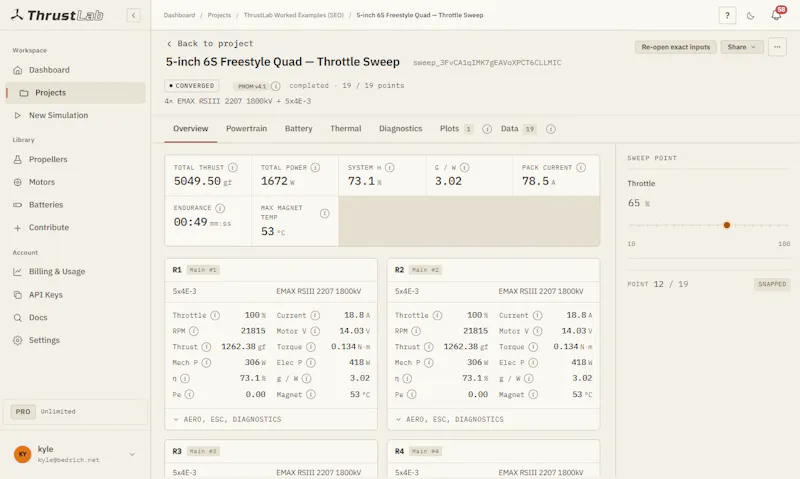Show R1 Pe info icon
800x479 pixels.
click(189, 394)
